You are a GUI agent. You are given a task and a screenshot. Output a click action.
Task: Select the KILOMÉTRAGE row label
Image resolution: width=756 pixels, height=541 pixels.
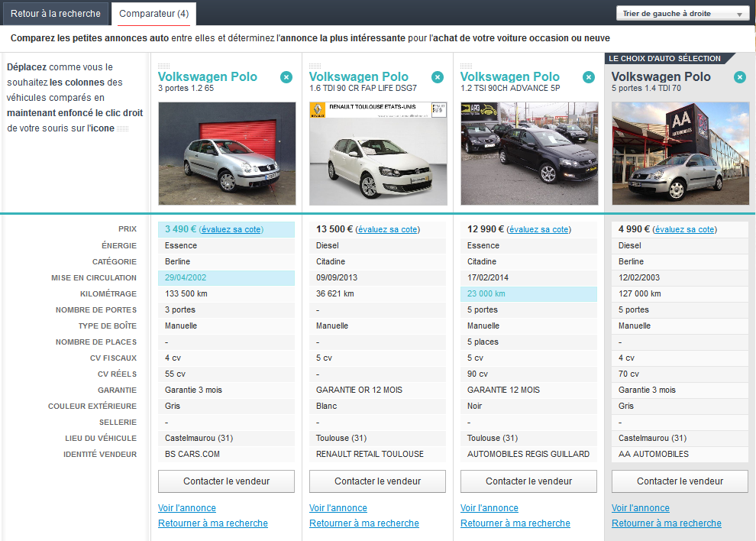click(x=108, y=294)
